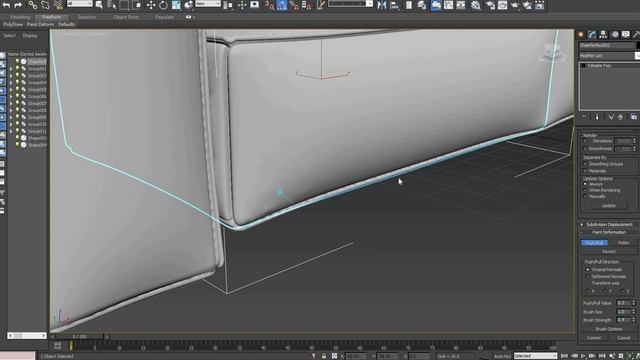The height and width of the screenshot is (360, 640).
Task: Activate the Select and Scale tool
Action: [x=176, y=5]
